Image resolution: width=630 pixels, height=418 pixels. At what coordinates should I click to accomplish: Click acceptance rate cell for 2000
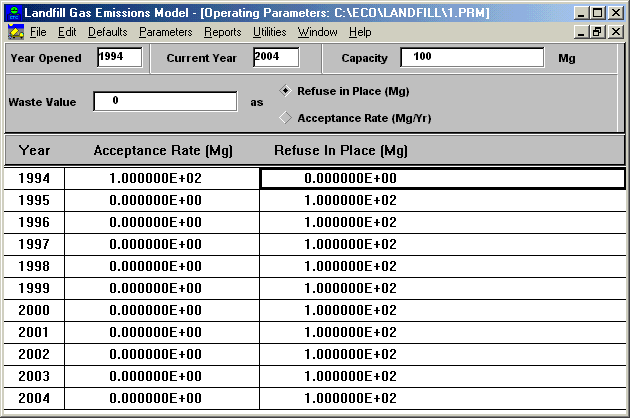point(162,310)
